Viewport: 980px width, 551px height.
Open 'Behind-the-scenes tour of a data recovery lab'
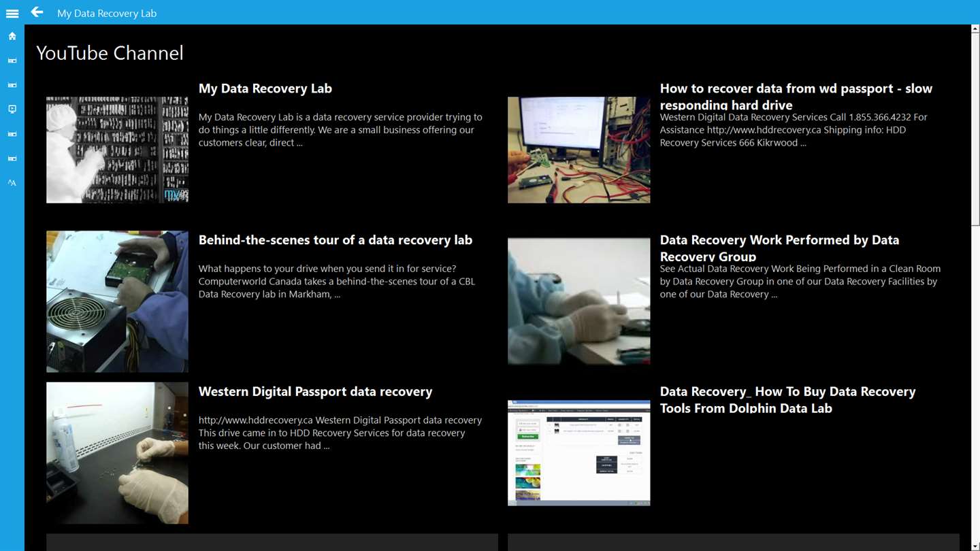pyautogui.click(x=336, y=240)
